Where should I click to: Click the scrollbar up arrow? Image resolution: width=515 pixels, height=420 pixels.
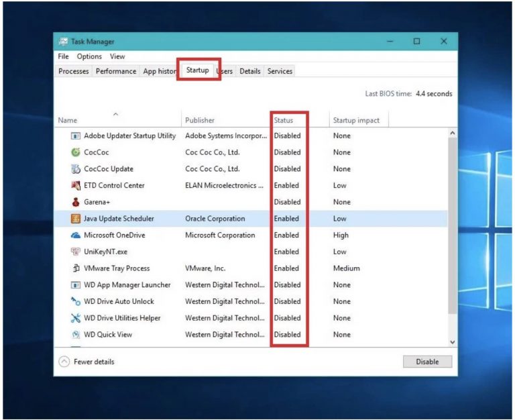pos(452,133)
